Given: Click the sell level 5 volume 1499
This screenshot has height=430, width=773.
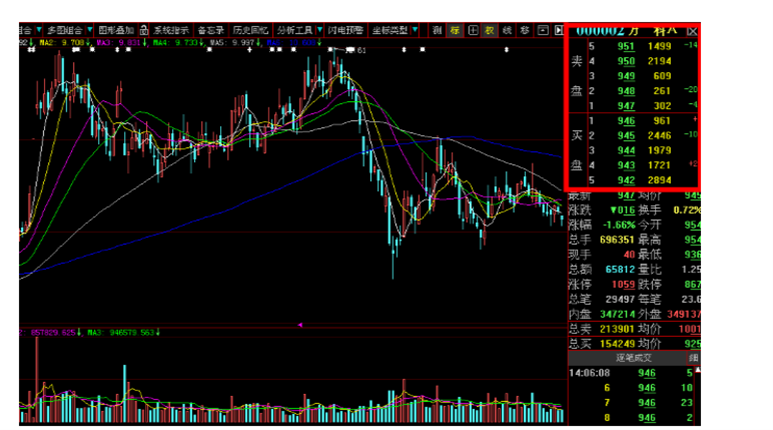Looking at the screenshot, I should (x=659, y=46).
